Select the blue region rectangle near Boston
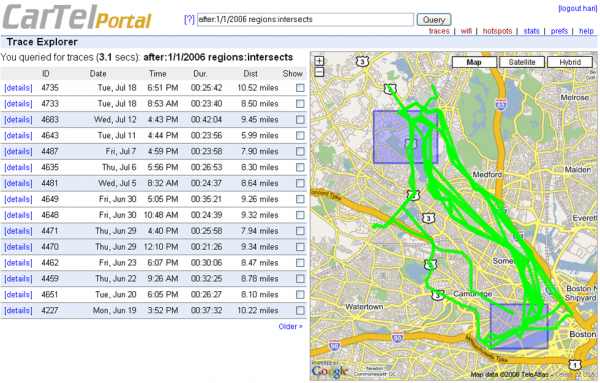Image resolution: width=600 pixels, height=383 pixels. (519, 326)
